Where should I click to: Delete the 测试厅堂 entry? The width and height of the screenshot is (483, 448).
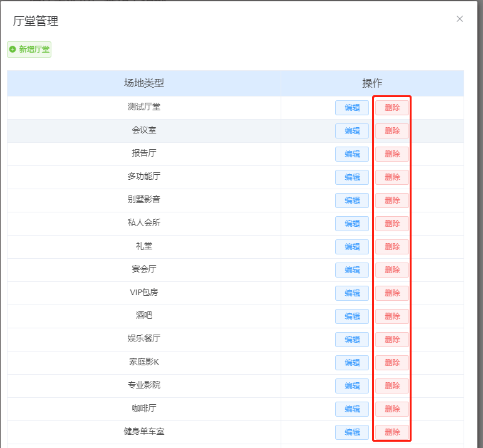click(x=392, y=108)
